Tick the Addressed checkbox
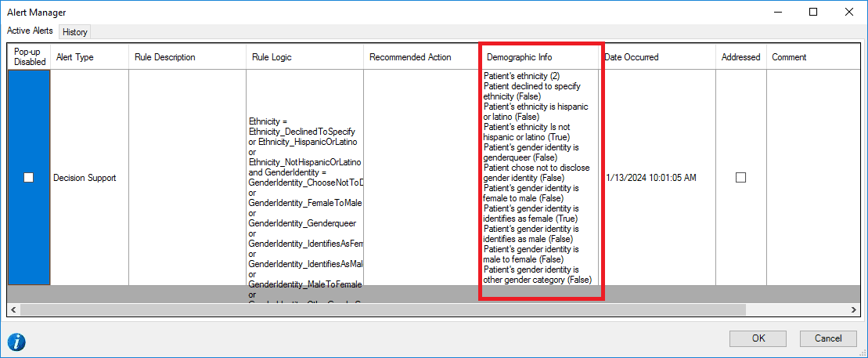 click(x=740, y=178)
